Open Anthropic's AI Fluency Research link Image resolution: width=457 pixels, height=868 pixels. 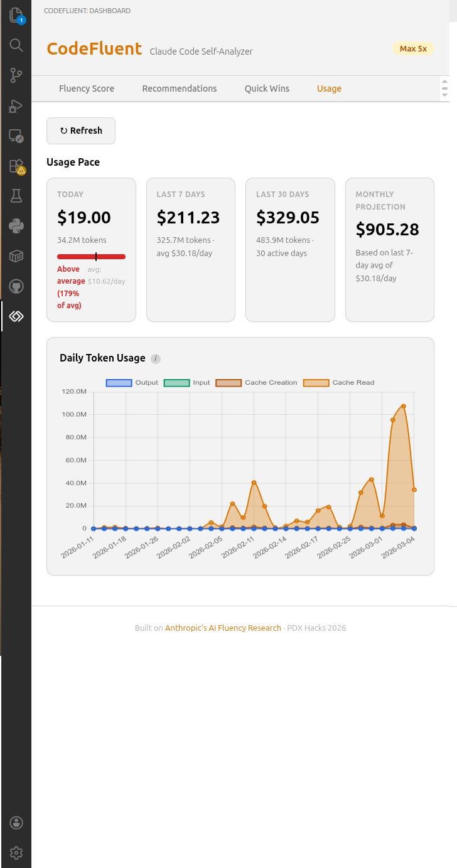pos(223,628)
